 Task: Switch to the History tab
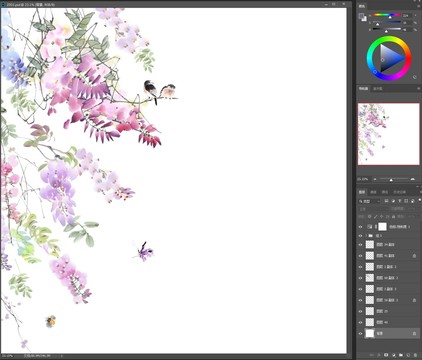coord(399,192)
